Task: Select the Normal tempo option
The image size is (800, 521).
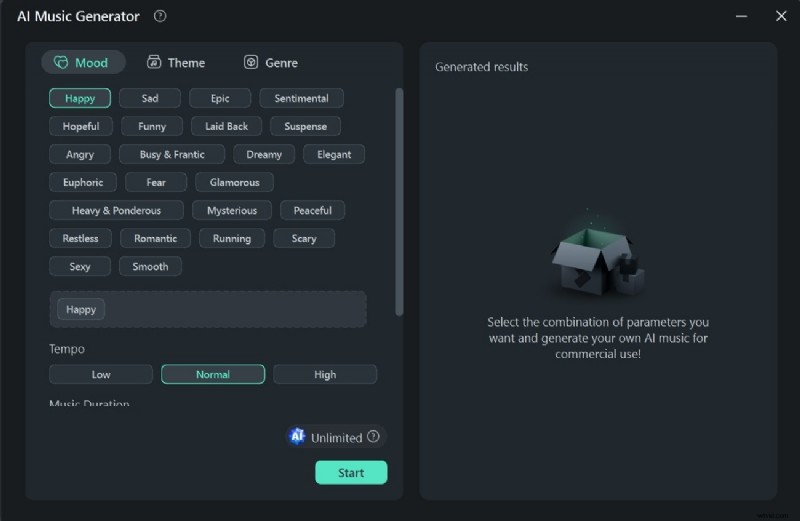Action: 213,374
